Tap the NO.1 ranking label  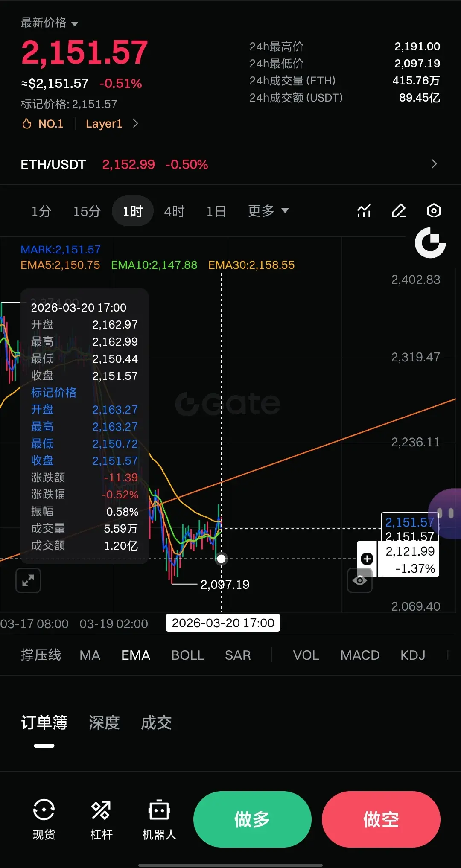[x=51, y=124]
